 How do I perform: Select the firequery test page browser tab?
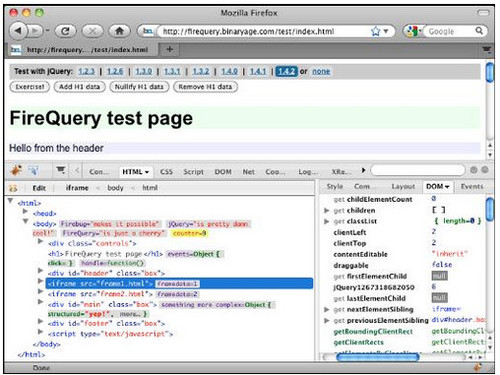[81, 50]
